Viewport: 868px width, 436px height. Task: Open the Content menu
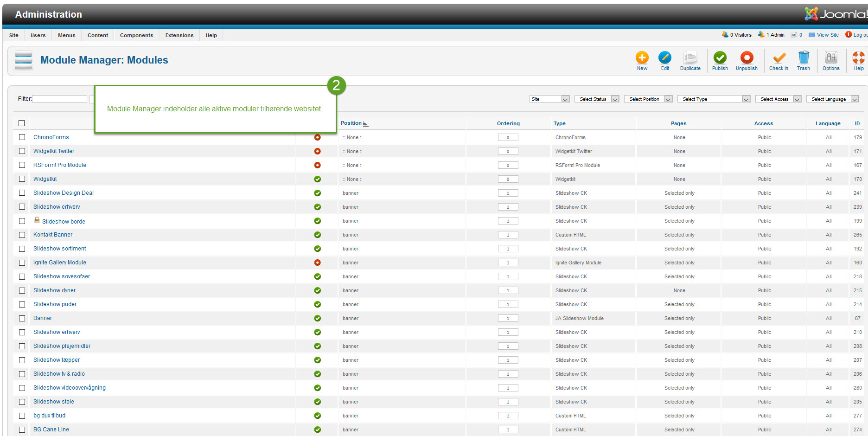point(98,35)
